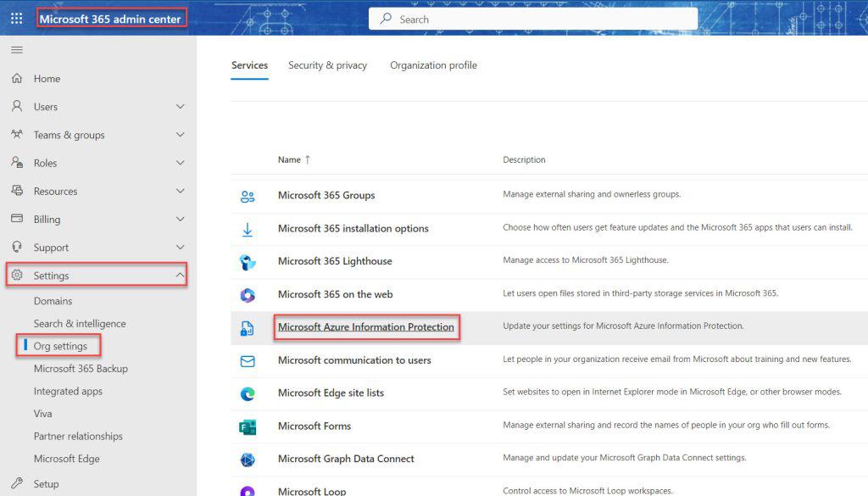Open Microsoft communication to users
This screenshot has height=496, width=868.
click(x=354, y=360)
